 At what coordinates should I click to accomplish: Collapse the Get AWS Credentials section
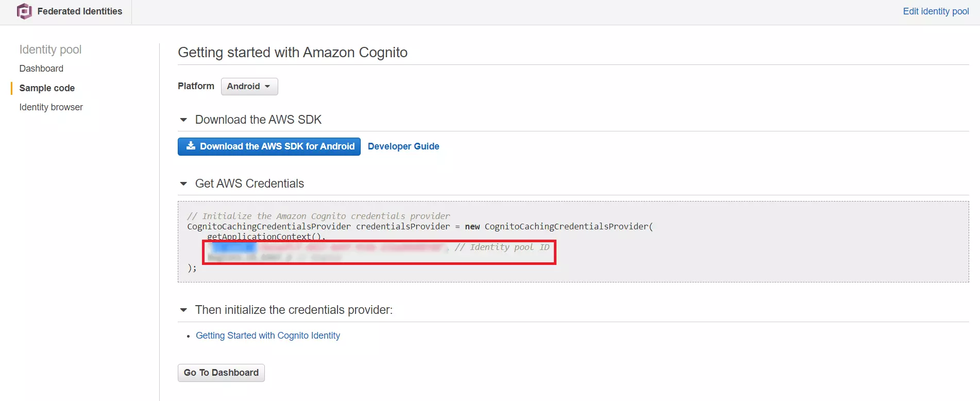click(x=183, y=183)
